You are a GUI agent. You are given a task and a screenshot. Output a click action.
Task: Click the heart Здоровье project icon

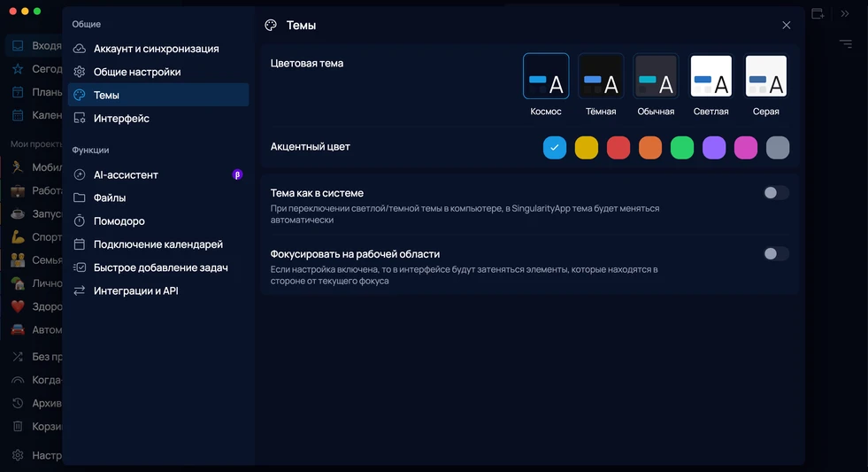[18, 306]
